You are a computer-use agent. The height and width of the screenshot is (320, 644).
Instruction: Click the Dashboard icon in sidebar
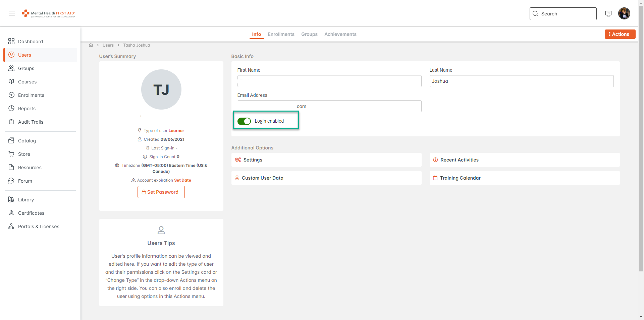[11, 41]
